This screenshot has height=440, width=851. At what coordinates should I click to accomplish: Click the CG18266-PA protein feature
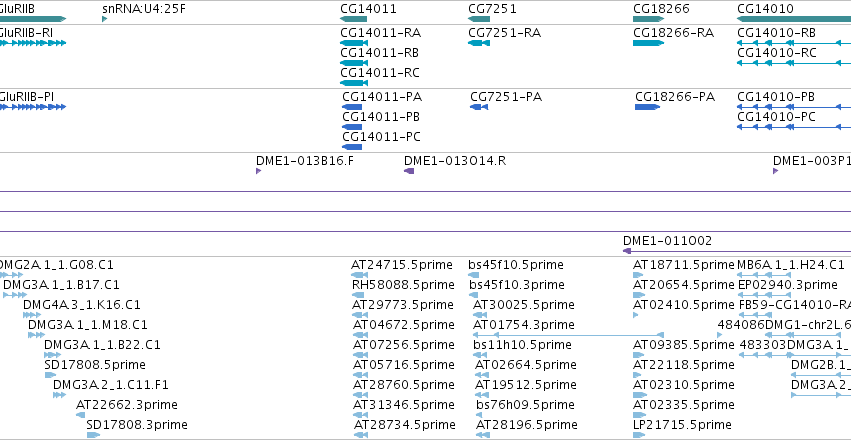pos(647,107)
